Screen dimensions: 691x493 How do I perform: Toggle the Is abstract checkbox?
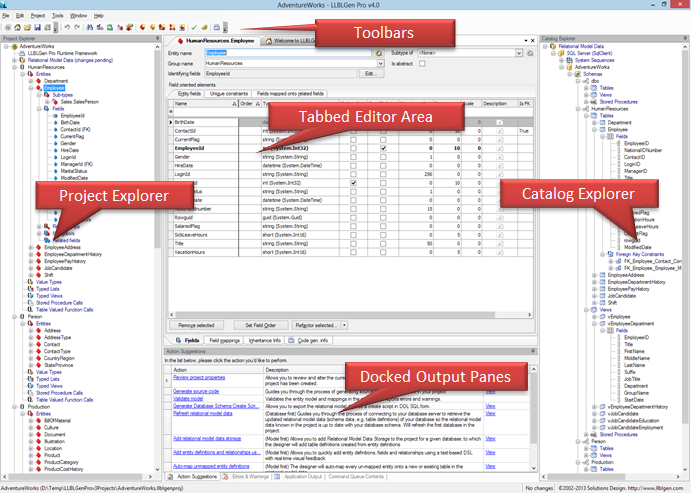pos(422,63)
